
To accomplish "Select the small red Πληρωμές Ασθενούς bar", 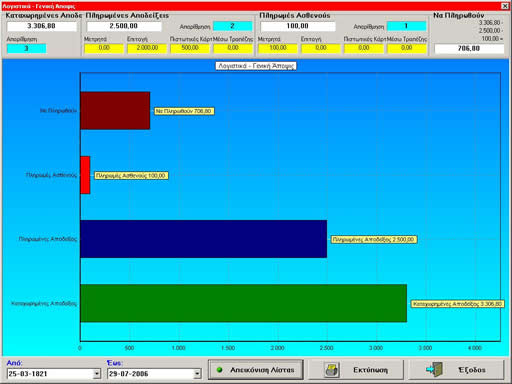I will 85,175.
